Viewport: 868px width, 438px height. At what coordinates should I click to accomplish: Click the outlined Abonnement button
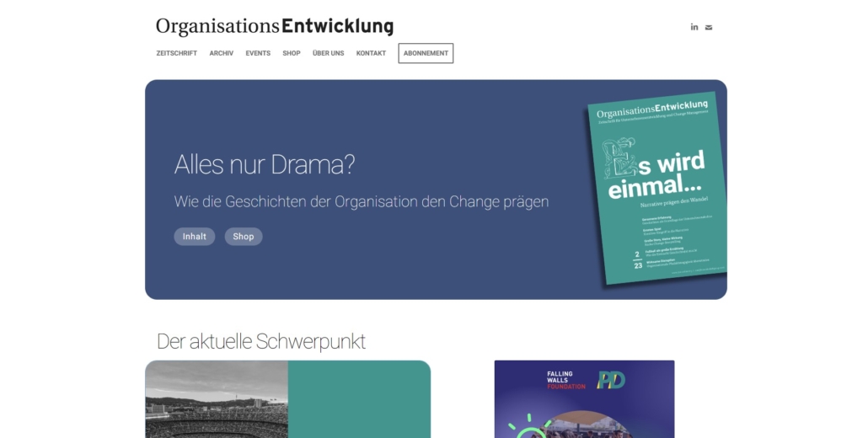click(426, 54)
